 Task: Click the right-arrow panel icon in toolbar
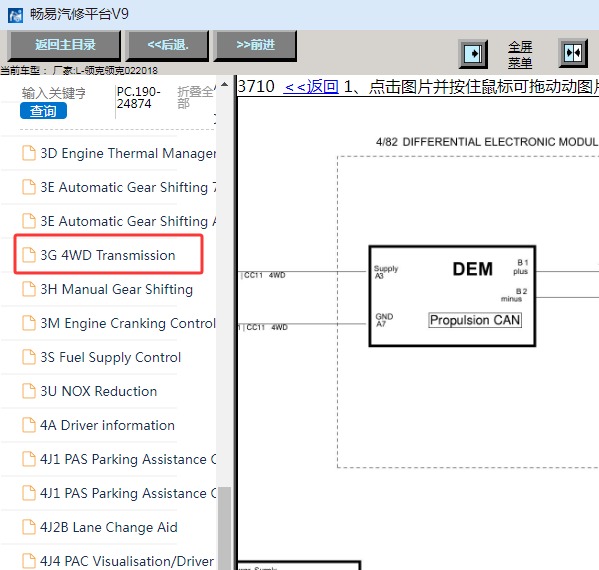473,54
